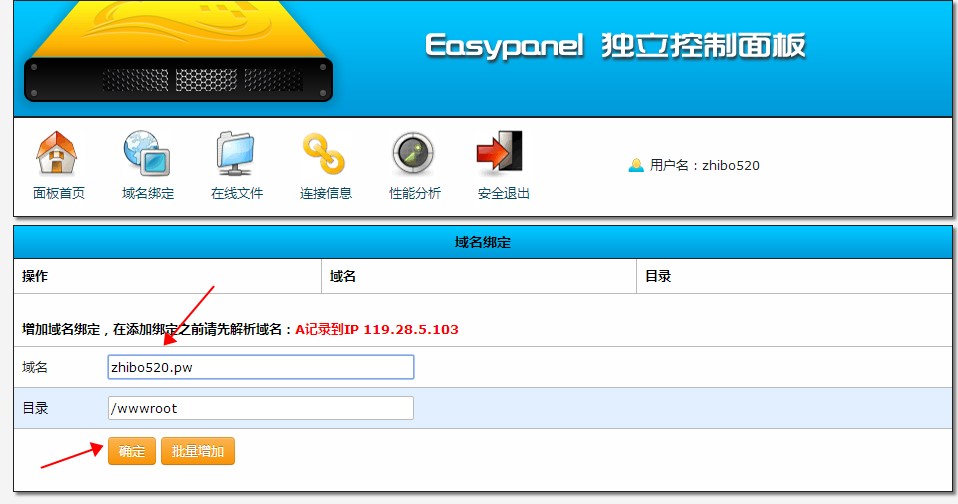This screenshot has width=958, height=504.
Task: Click the user avatar icon beside username
Action: point(635,165)
